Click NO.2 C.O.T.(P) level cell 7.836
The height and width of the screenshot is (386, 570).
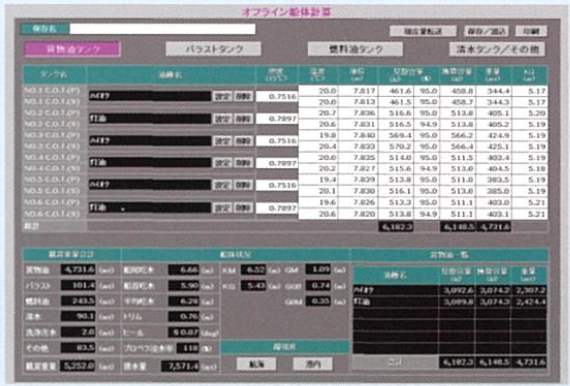coord(358,113)
